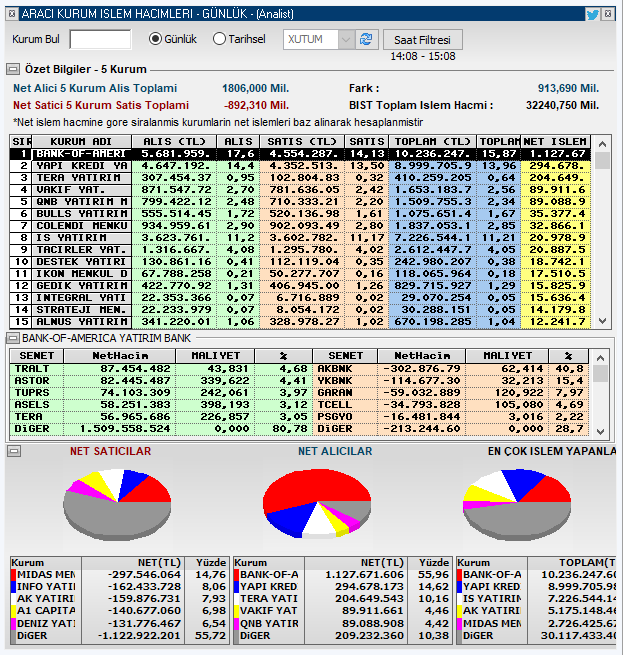
Task: Select the DESTEK YATIRI row
Action: click(x=300, y=262)
